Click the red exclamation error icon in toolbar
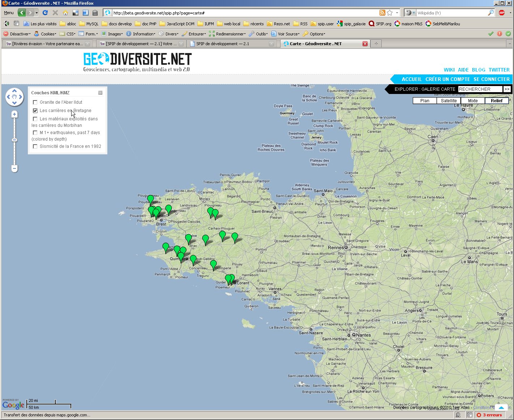Screen dimensions: 514x420 pos(500,34)
